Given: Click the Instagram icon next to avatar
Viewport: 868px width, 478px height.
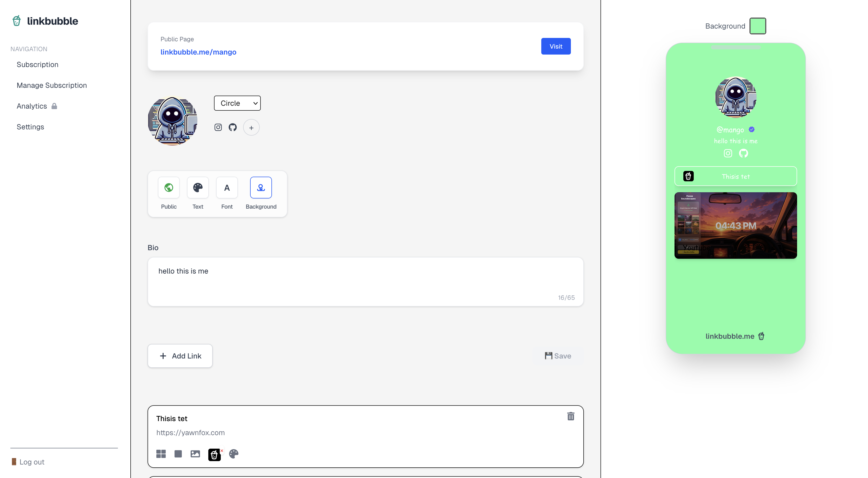Looking at the screenshot, I should 218,127.
